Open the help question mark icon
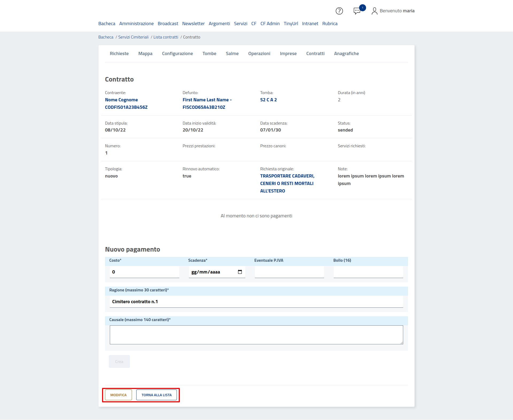Image resolution: width=513 pixels, height=420 pixels. [339, 11]
